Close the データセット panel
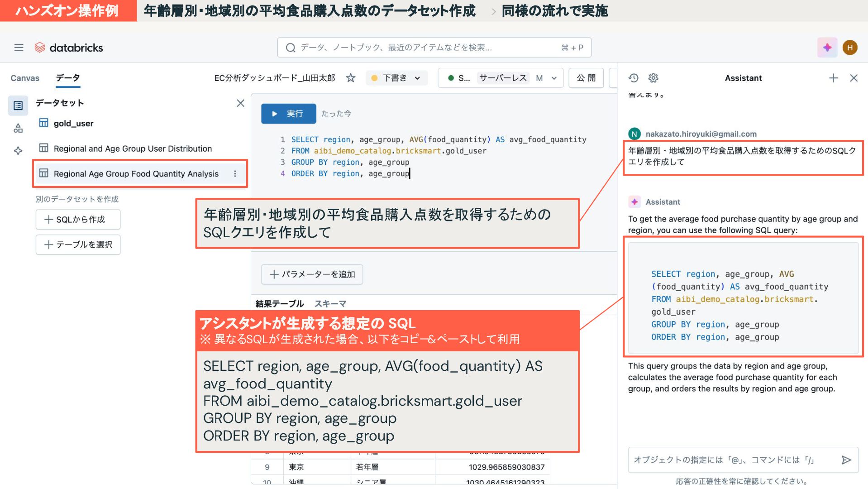868x489 pixels. point(240,103)
